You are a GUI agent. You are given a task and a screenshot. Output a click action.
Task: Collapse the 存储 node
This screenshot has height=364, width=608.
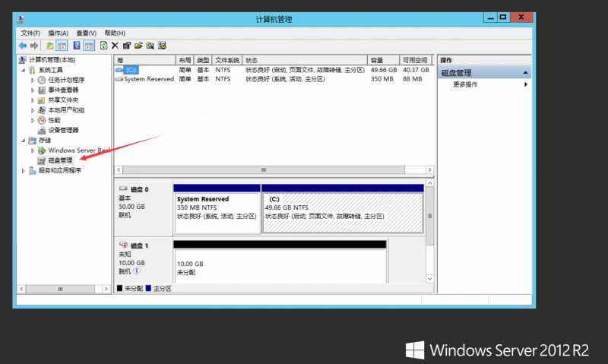(24, 141)
